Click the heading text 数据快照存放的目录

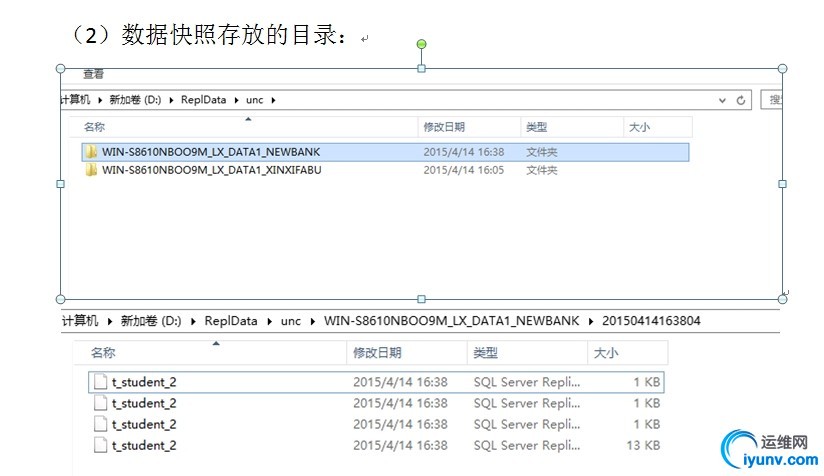click(230, 35)
